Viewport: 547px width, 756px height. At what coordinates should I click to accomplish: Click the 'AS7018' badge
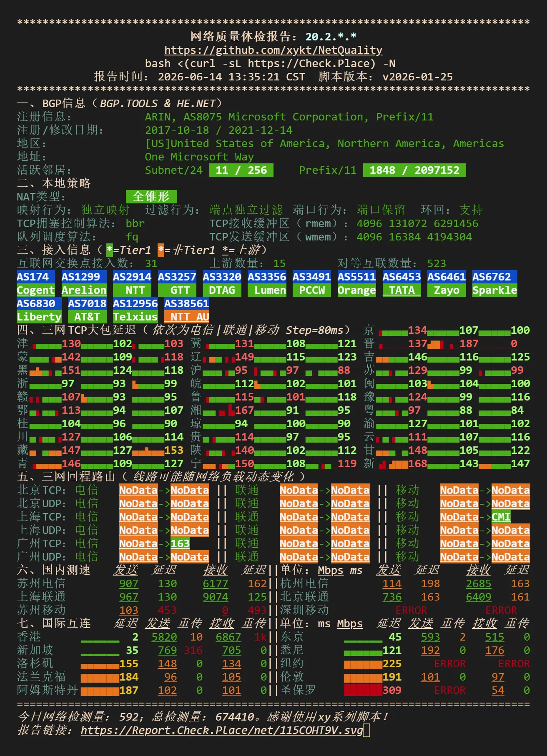[x=87, y=303]
